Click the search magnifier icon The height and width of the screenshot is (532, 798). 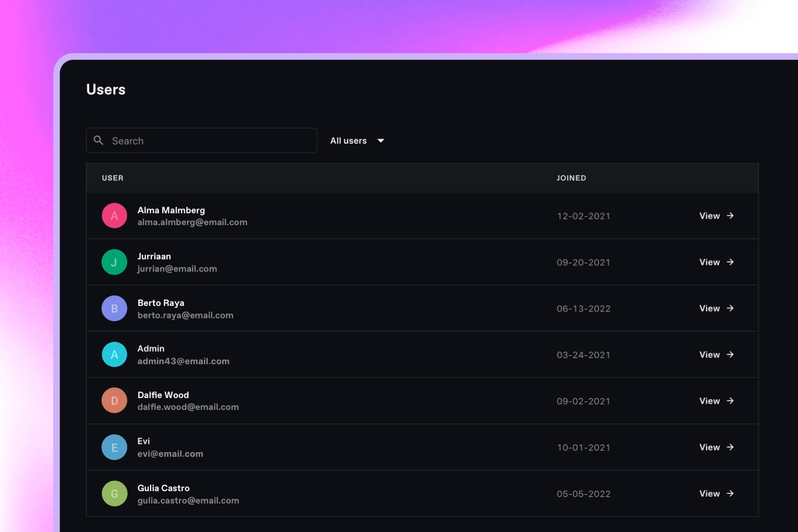coord(98,140)
